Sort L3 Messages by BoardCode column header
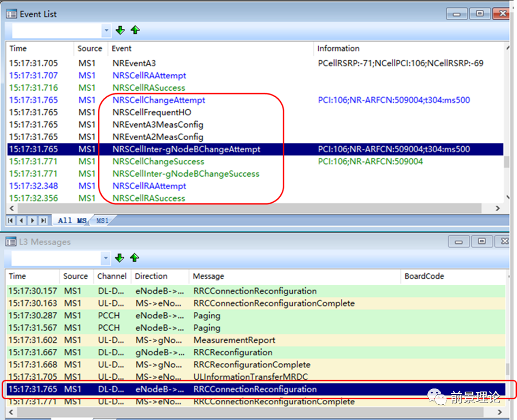517x420 pixels. point(453,276)
